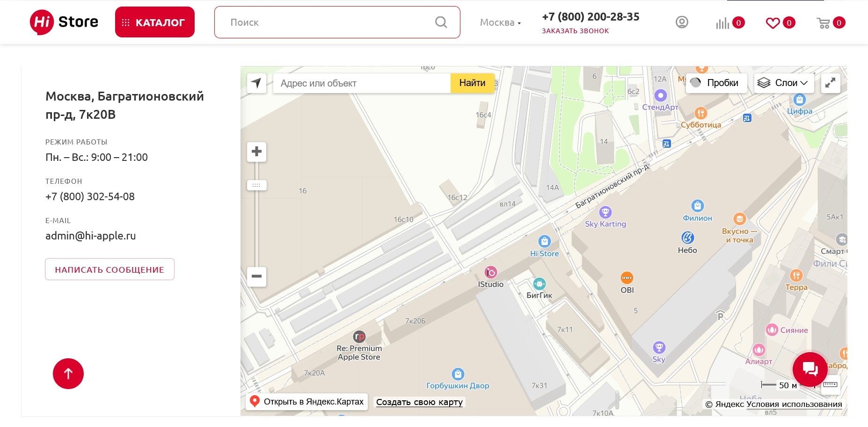The image size is (868, 427).
Task: Click the Найти map search button
Action: (x=472, y=83)
